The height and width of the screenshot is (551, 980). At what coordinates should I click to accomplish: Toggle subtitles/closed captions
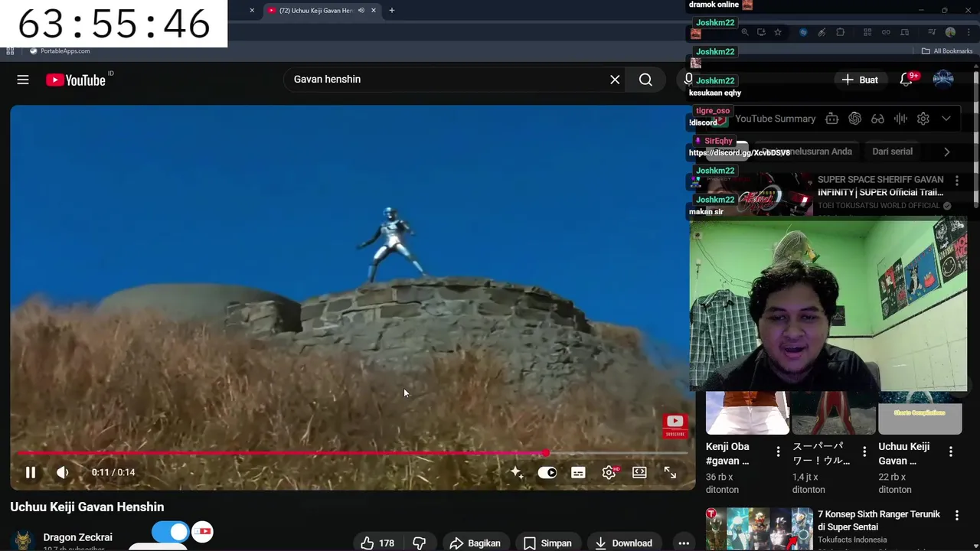click(578, 473)
